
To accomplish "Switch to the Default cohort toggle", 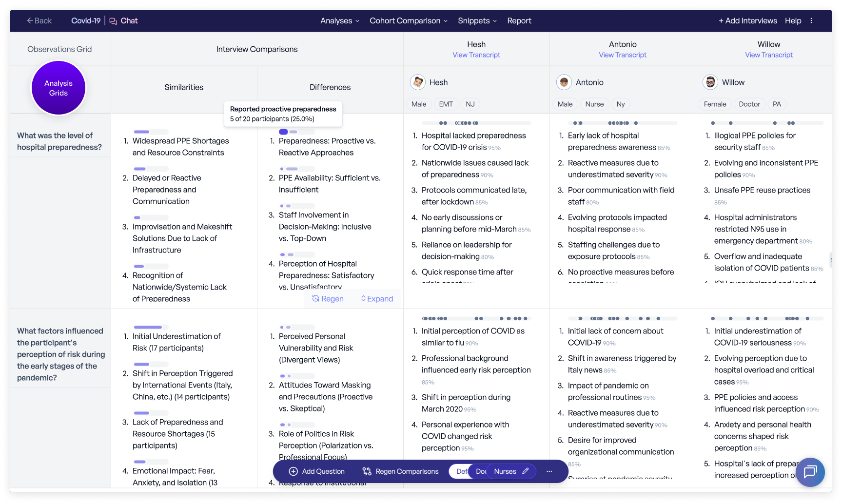I will coord(460,471).
